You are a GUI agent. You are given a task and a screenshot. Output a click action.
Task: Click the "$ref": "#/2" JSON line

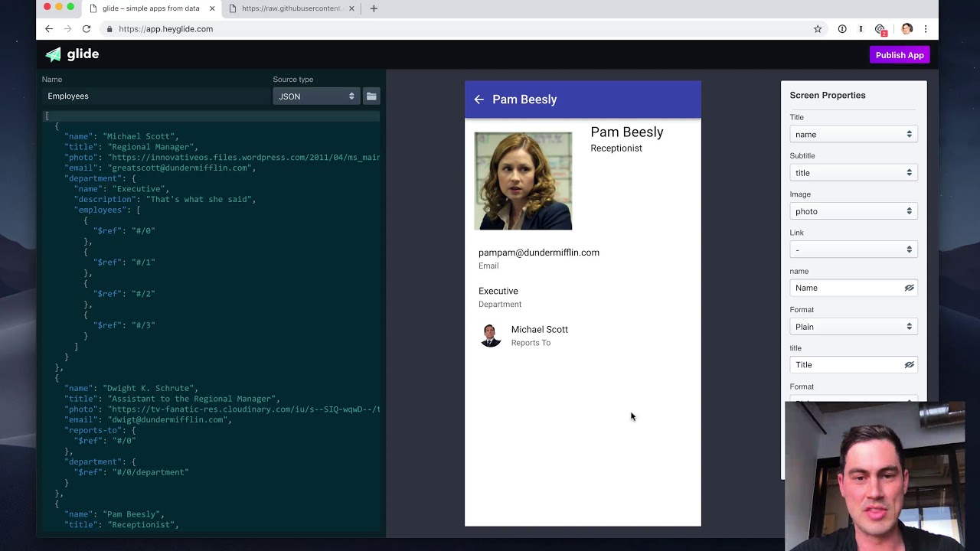tap(124, 294)
